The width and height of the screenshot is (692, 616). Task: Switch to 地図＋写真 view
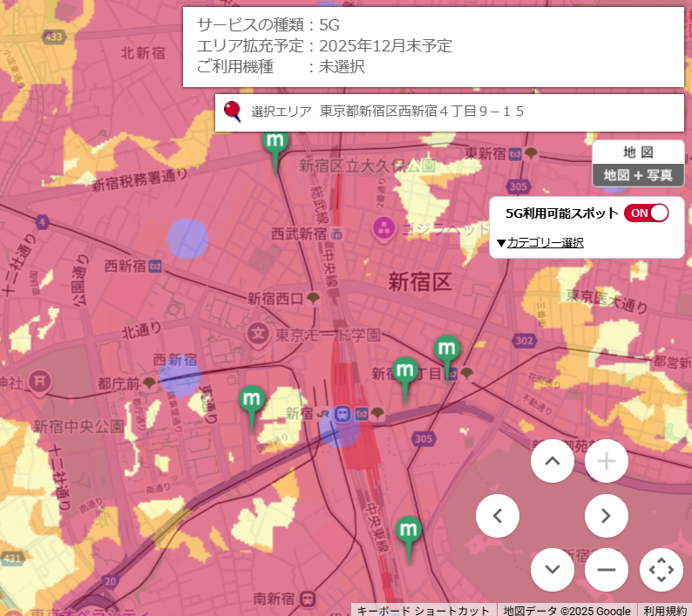[638, 174]
